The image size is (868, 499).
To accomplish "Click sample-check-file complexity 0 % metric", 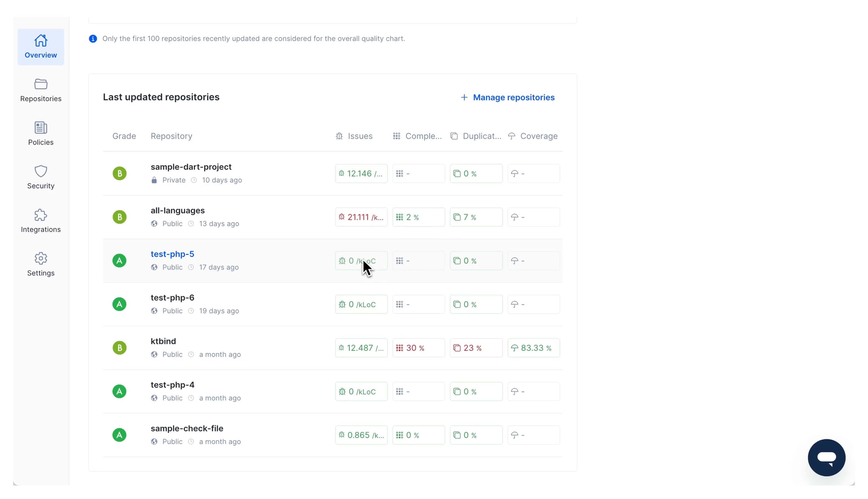I will pos(418,435).
